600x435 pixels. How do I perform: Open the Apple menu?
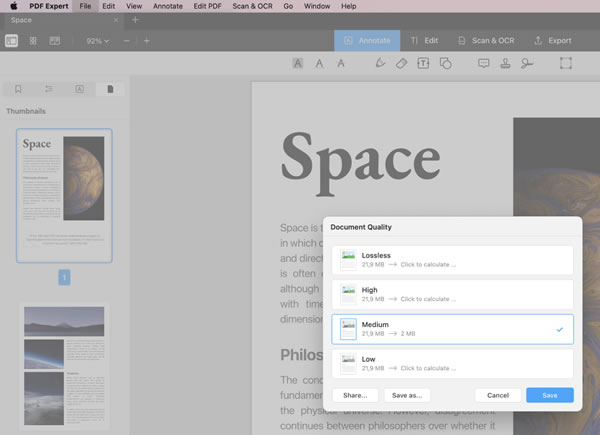(x=14, y=6)
